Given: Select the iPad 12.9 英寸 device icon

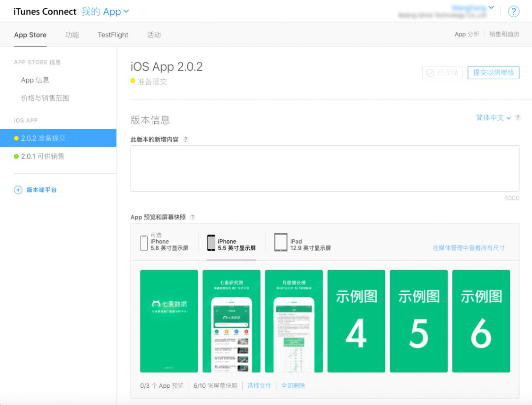Looking at the screenshot, I should point(281,242).
